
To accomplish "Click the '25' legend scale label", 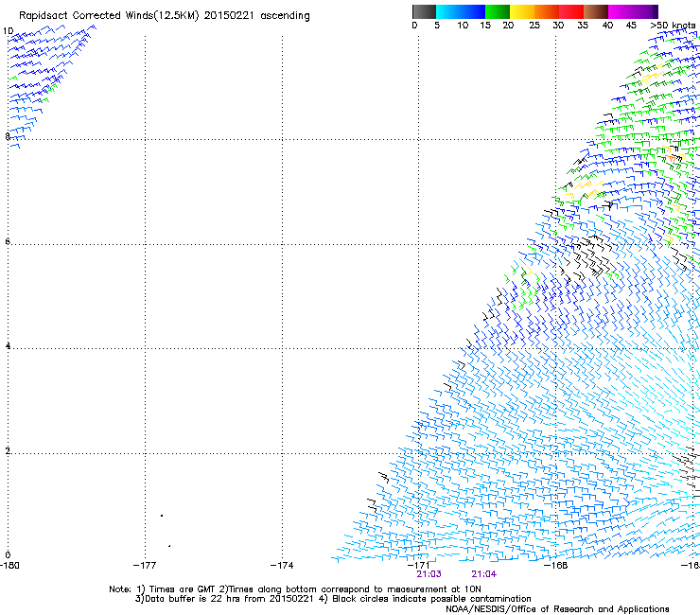I will coord(534,26).
